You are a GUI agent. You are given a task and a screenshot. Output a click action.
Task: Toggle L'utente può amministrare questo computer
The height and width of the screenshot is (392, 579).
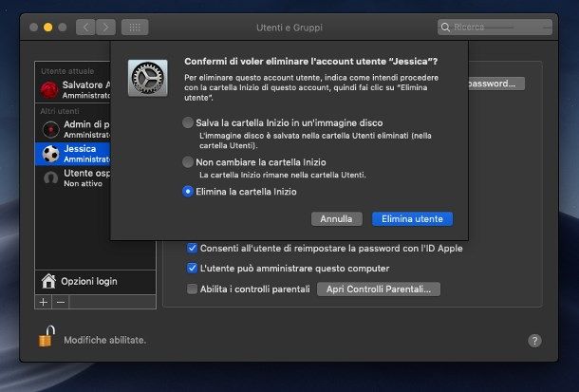[x=192, y=268]
